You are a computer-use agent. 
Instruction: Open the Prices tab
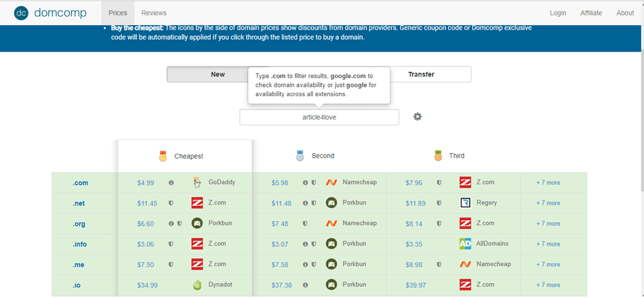[x=118, y=13]
